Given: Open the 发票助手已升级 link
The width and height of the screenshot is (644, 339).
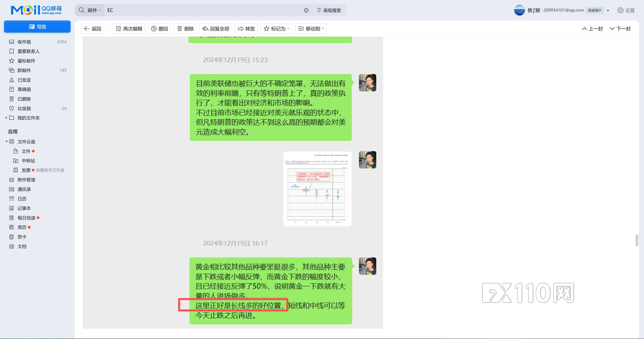Looking at the screenshot, I should [50, 170].
